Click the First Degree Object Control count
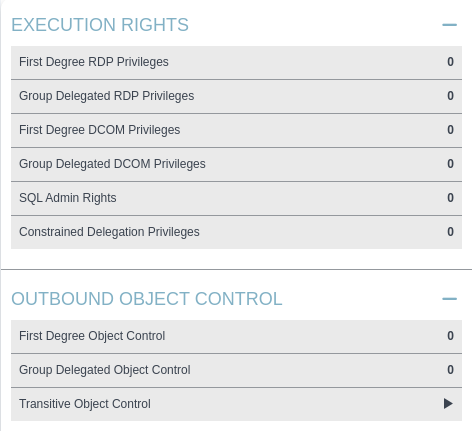Screen dimensions: 472x431 450,336
